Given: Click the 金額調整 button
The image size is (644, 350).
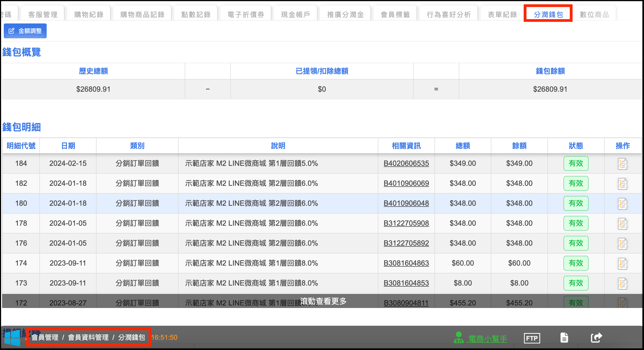Looking at the screenshot, I should pos(25,31).
